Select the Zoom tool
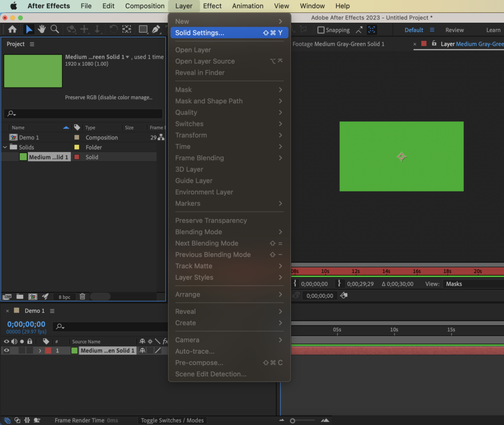The height and width of the screenshot is (425, 504). click(x=55, y=30)
